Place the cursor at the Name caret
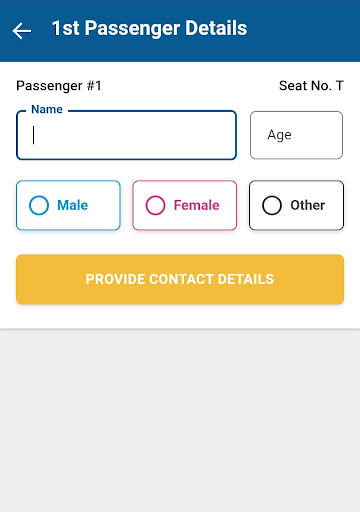The image size is (360, 512). click(x=33, y=135)
